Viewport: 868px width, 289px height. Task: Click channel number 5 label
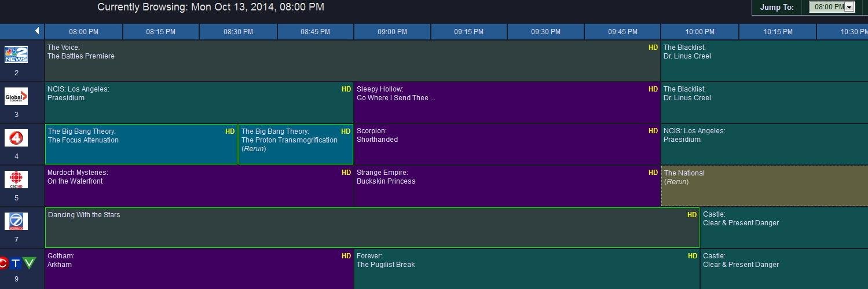tap(16, 198)
